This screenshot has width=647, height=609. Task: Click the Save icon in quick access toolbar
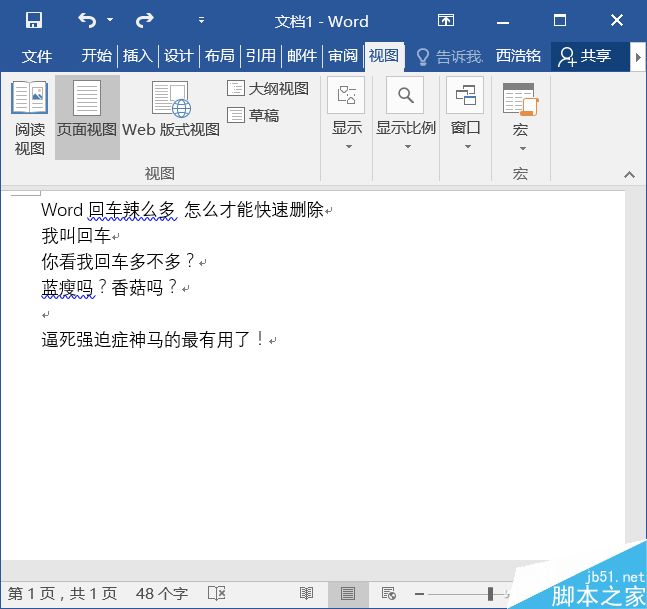tap(33, 20)
